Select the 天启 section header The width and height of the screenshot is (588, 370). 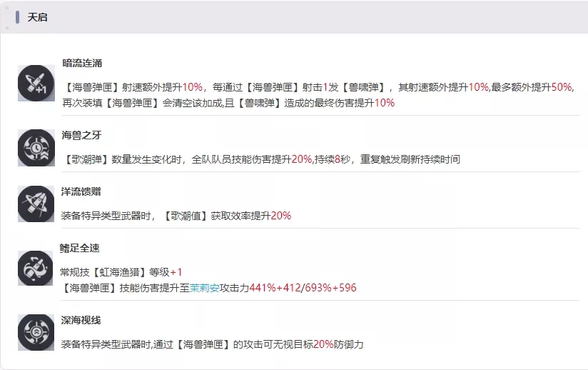point(37,17)
